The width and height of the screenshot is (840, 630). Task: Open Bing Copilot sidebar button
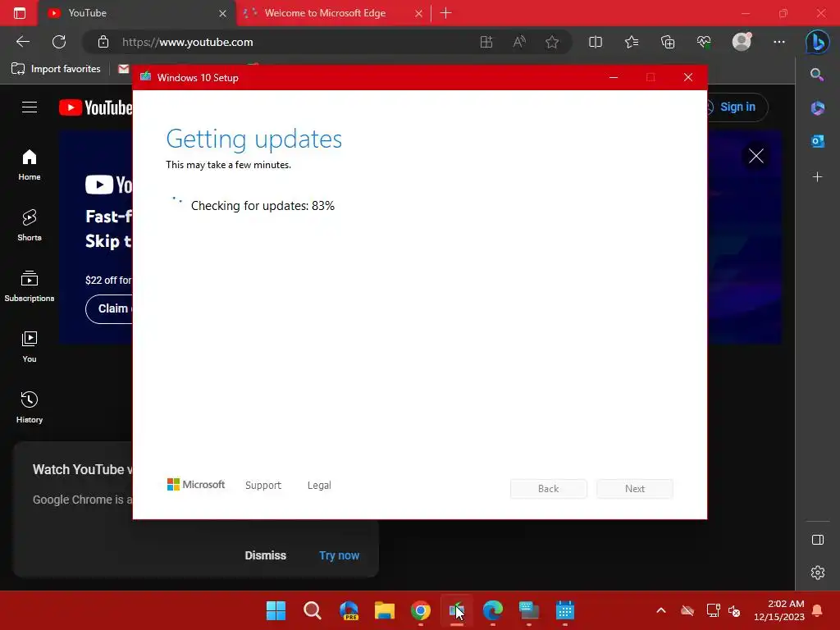tap(818, 42)
